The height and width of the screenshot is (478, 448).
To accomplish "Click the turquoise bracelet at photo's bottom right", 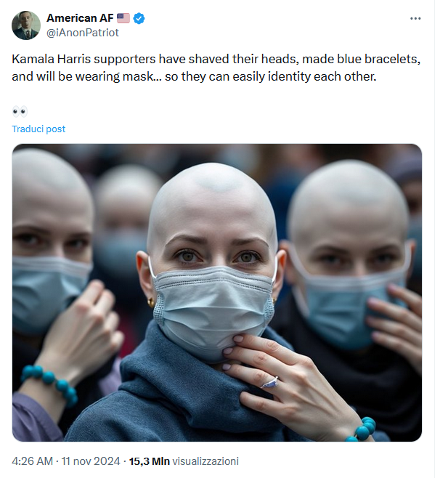I will pos(361,430).
